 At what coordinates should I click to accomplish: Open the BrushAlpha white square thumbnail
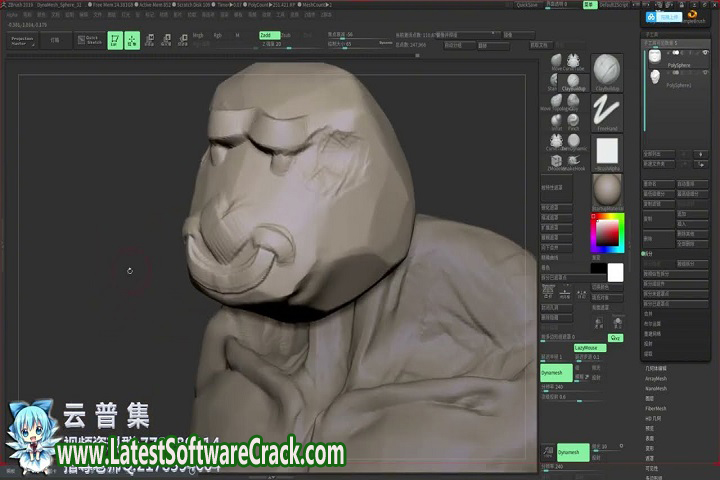(607, 152)
